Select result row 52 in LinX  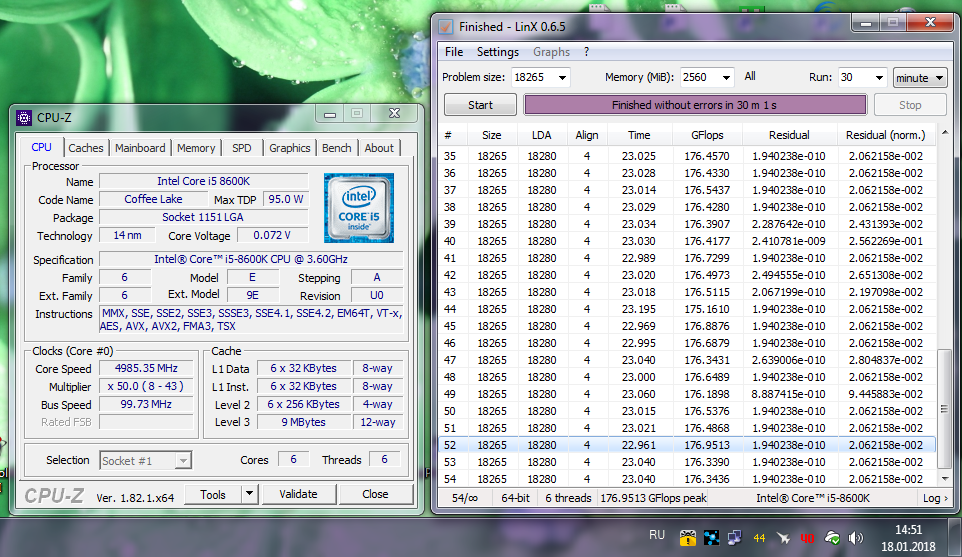(x=688, y=445)
